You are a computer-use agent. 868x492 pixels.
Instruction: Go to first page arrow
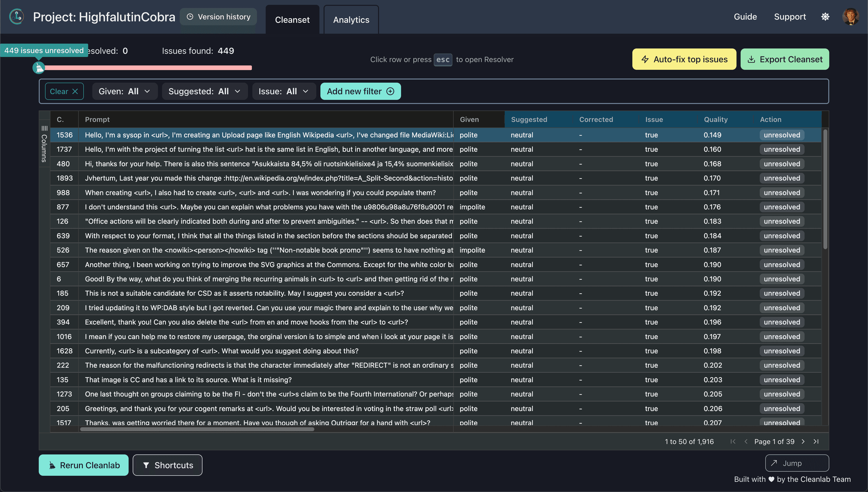click(x=733, y=441)
